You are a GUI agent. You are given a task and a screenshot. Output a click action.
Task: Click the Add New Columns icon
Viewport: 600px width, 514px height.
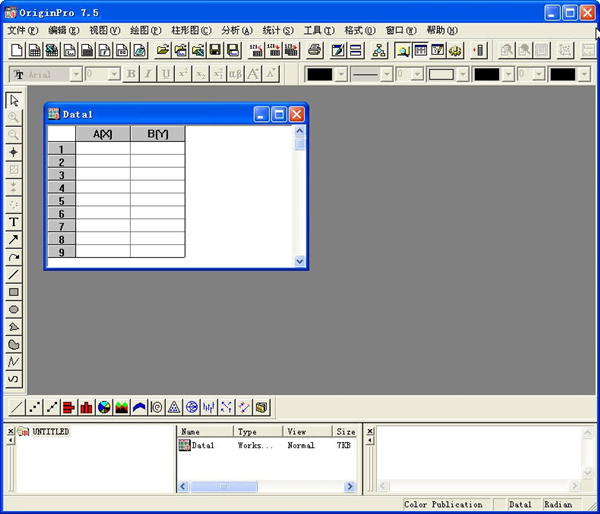(x=479, y=50)
